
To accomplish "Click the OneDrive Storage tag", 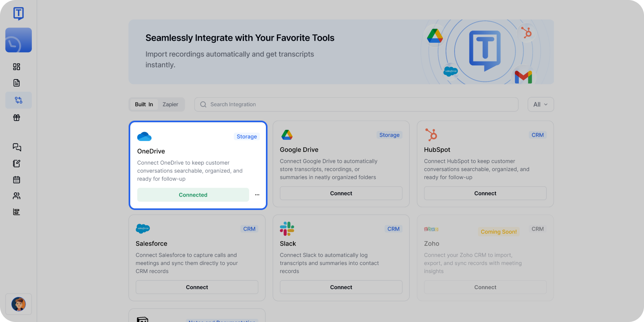I will [247, 137].
